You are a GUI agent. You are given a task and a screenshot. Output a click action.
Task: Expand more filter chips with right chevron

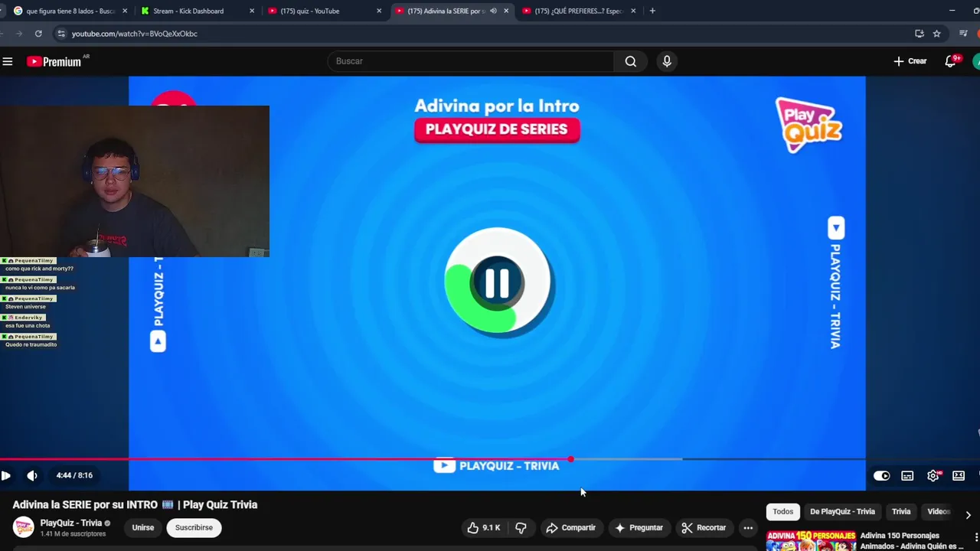point(968,515)
